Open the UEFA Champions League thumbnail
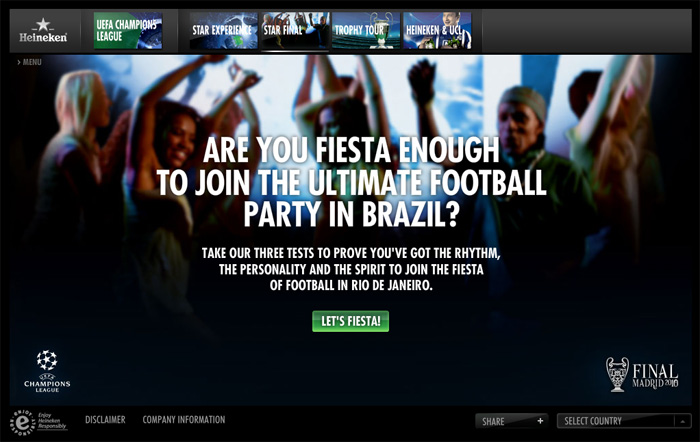700x442 pixels. point(128,30)
